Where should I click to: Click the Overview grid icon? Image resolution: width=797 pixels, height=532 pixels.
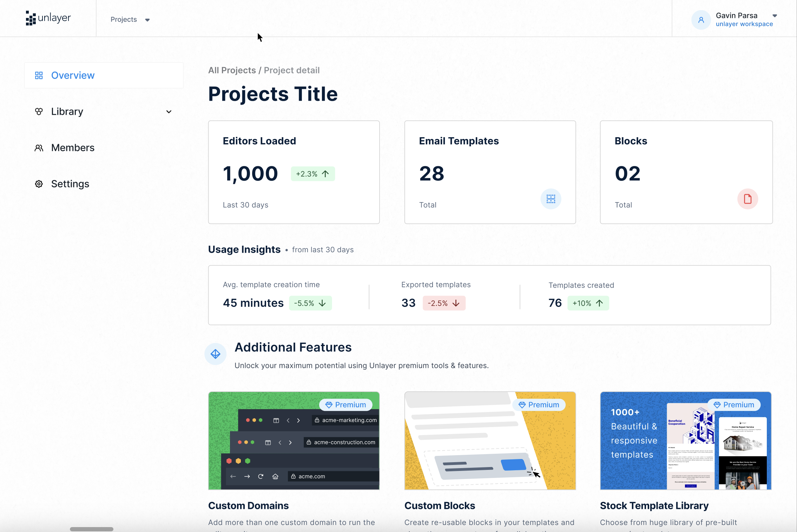click(x=39, y=75)
